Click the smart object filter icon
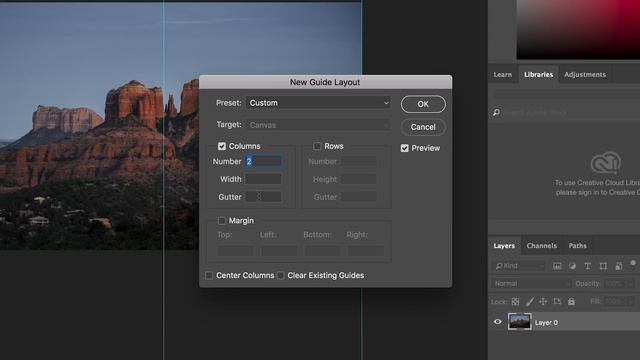The height and width of the screenshot is (360, 640). pos(619,266)
